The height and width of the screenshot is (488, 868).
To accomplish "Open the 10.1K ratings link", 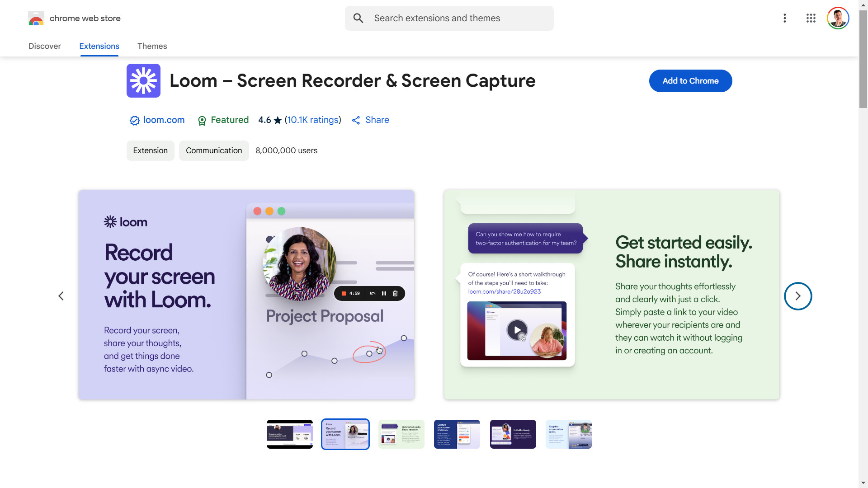I will click(x=313, y=120).
